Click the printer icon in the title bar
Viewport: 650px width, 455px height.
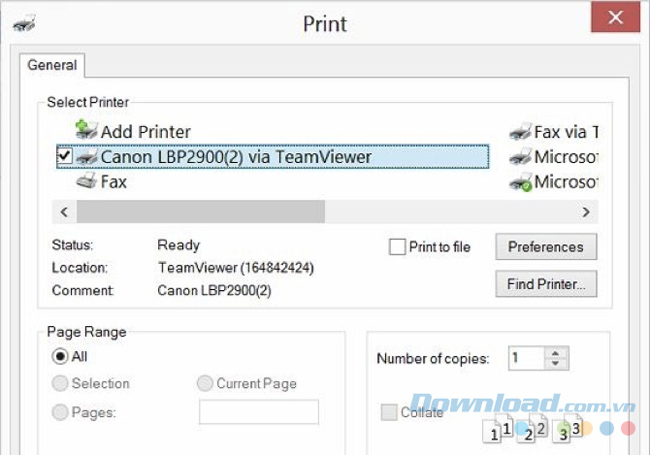tap(24, 23)
